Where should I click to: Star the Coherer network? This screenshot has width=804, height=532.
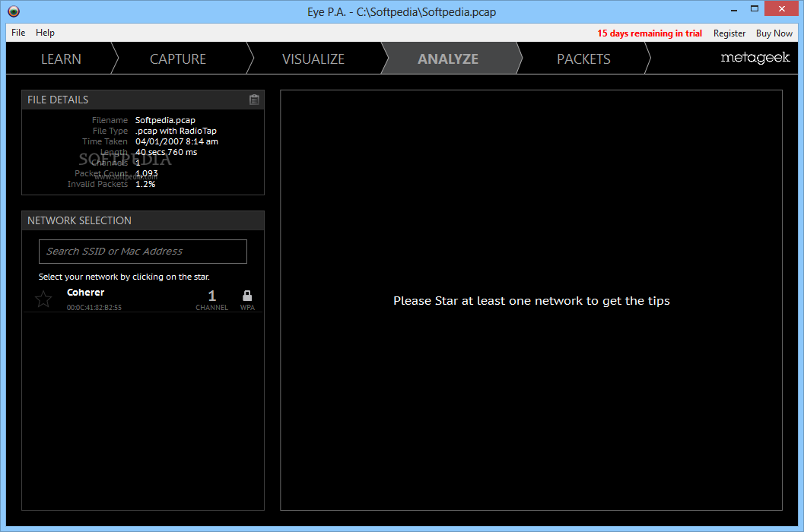tap(43, 299)
